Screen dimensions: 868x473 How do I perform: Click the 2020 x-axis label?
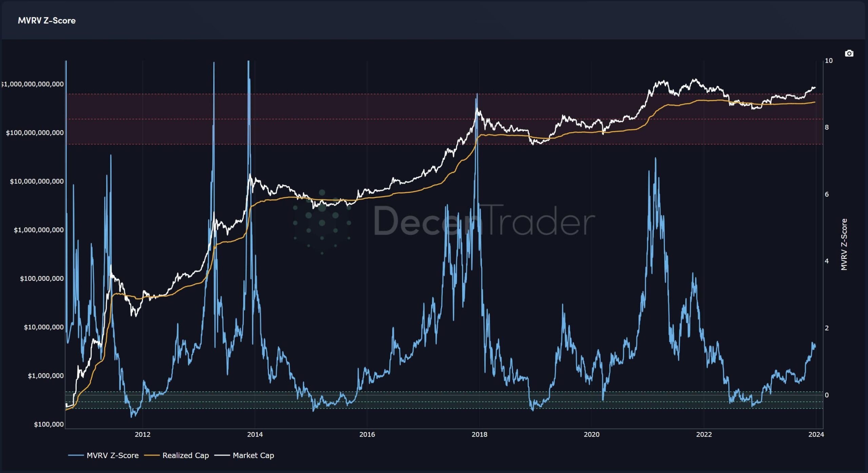point(591,434)
